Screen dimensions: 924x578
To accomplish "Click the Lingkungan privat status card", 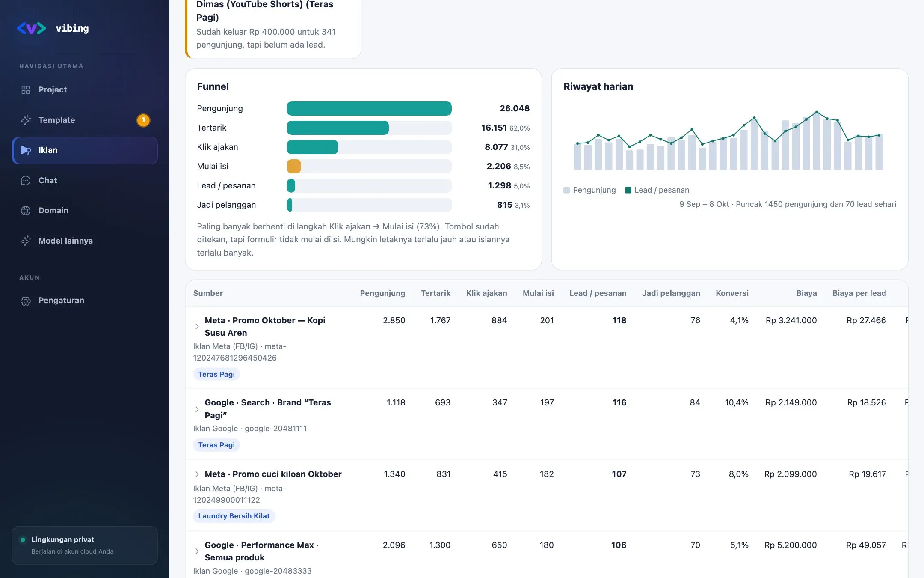I will point(85,545).
